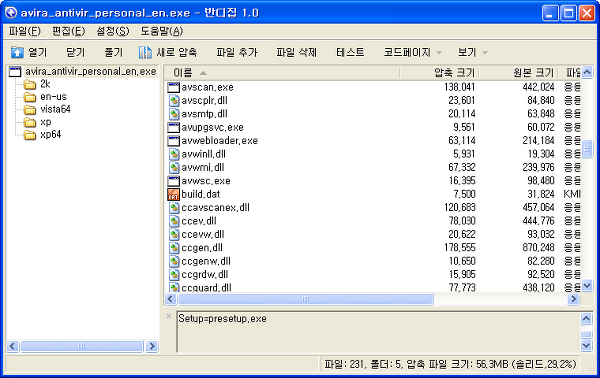Open the 설정(S) menu
Image resolution: width=600 pixels, height=378 pixels.
tap(112, 31)
